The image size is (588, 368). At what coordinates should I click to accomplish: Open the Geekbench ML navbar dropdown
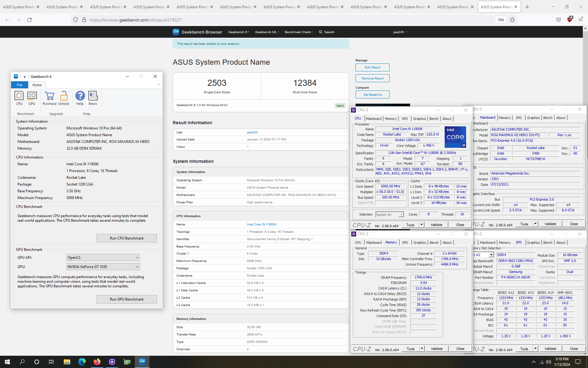(x=267, y=32)
